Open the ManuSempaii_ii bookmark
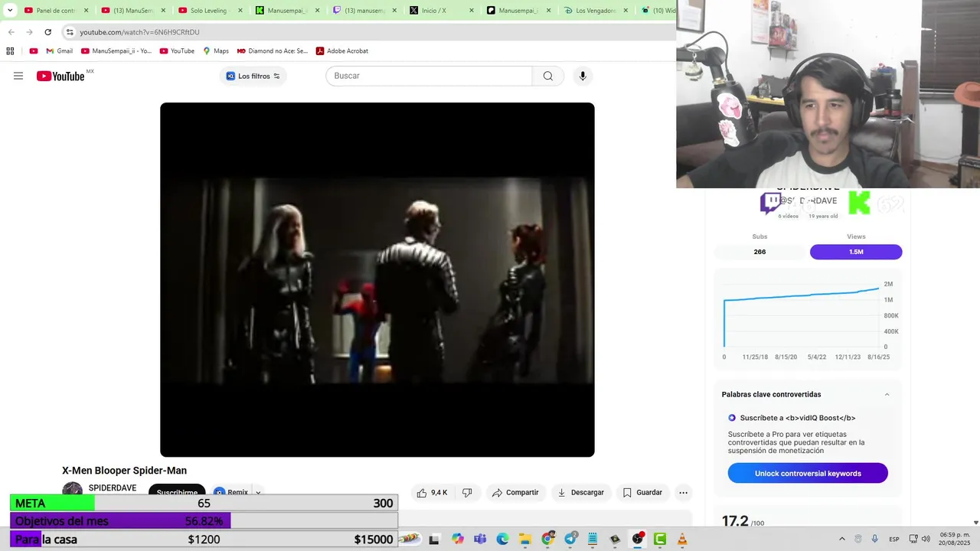The height and width of the screenshot is (551, 980). click(116, 51)
